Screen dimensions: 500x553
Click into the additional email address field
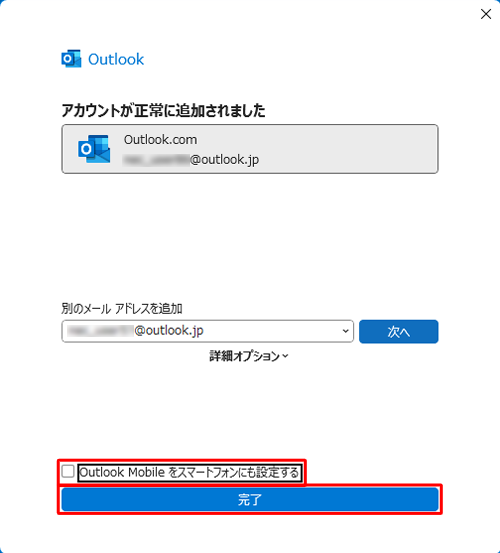tap(207, 331)
